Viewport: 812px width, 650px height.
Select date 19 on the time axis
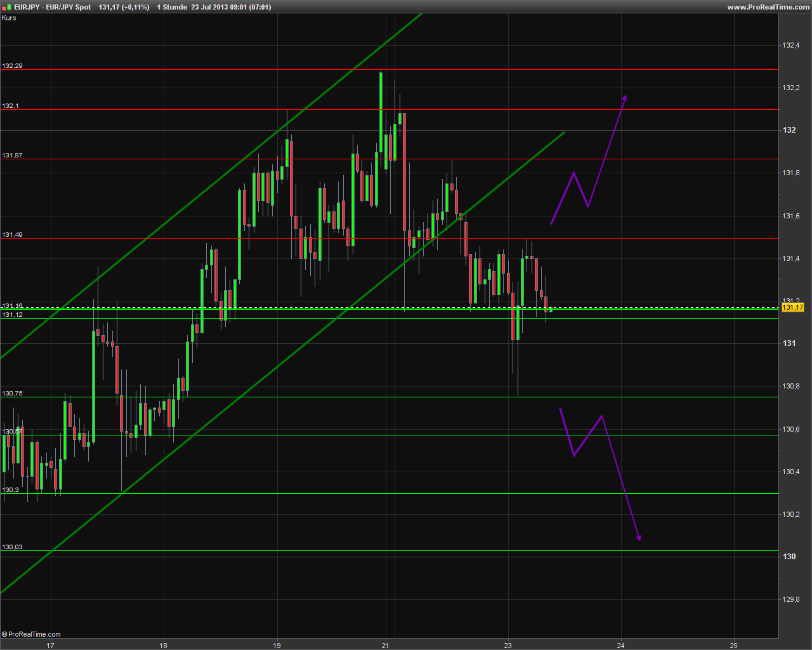277,645
